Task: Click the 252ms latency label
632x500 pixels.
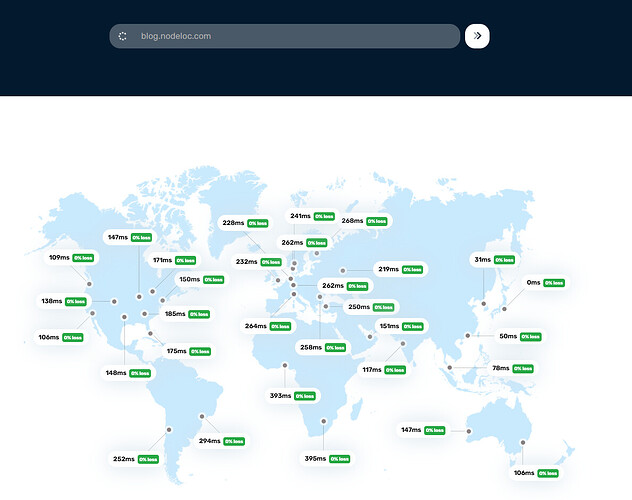Action: coord(124,459)
